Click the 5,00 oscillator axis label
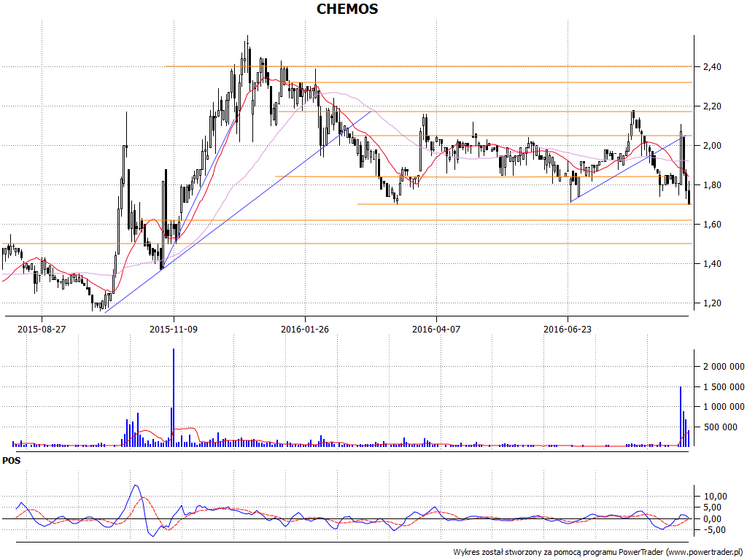Screen dimensions: 747x560 (x=713, y=507)
